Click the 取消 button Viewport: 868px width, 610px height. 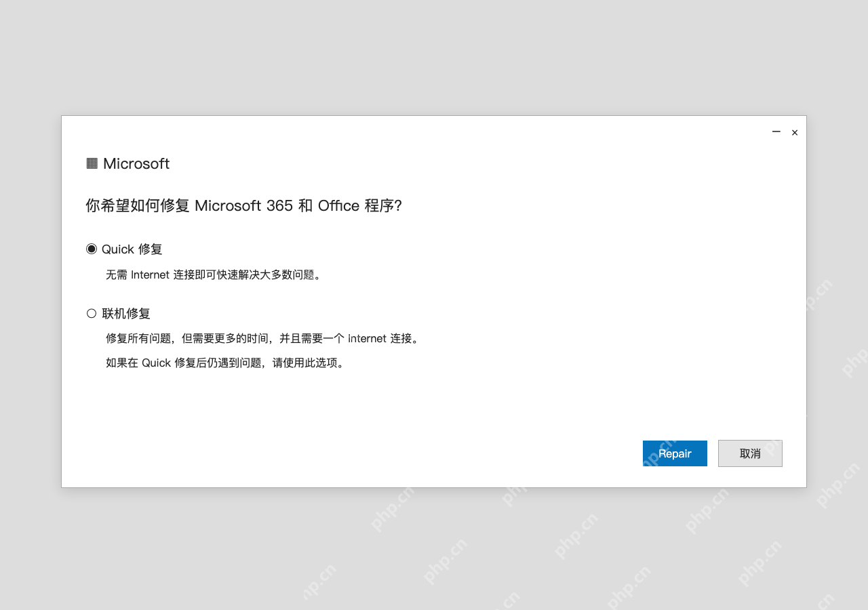(x=750, y=453)
